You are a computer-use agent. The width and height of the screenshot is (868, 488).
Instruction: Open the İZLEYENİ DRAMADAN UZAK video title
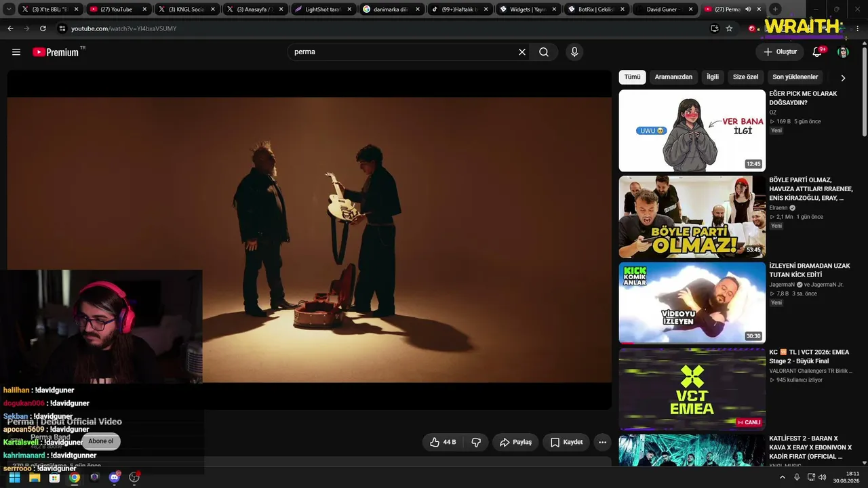point(810,270)
